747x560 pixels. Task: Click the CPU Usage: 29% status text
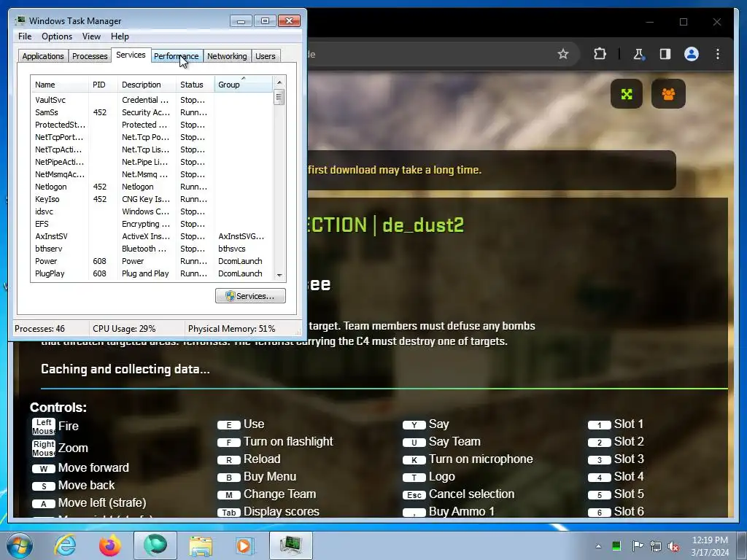point(124,329)
